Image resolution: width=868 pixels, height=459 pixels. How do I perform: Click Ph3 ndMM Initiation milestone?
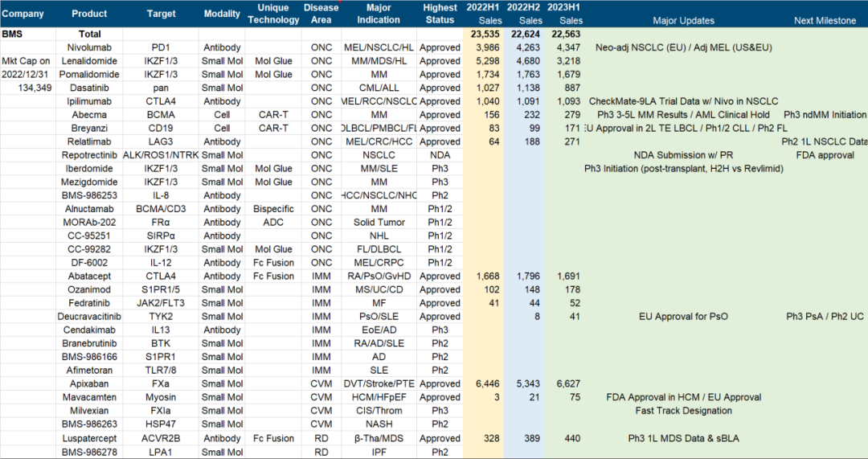pyautogui.click(x=825, y=115)
